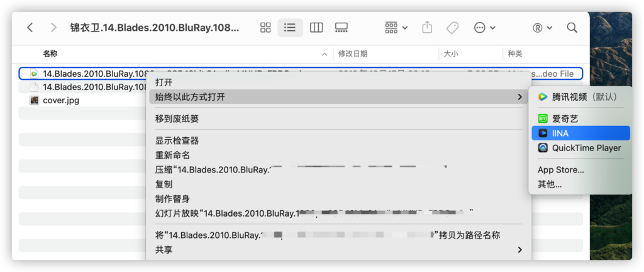Switch Finder to gallery view
The width and height of the screenshot is (644, 272).
341,28
